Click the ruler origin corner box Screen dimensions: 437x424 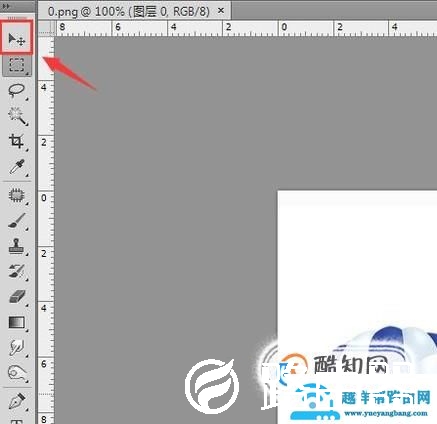point(46,28)
